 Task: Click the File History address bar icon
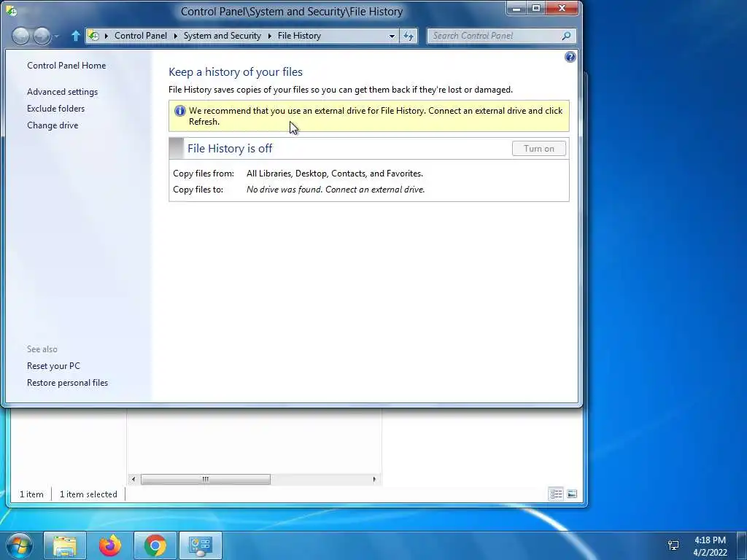94,36
